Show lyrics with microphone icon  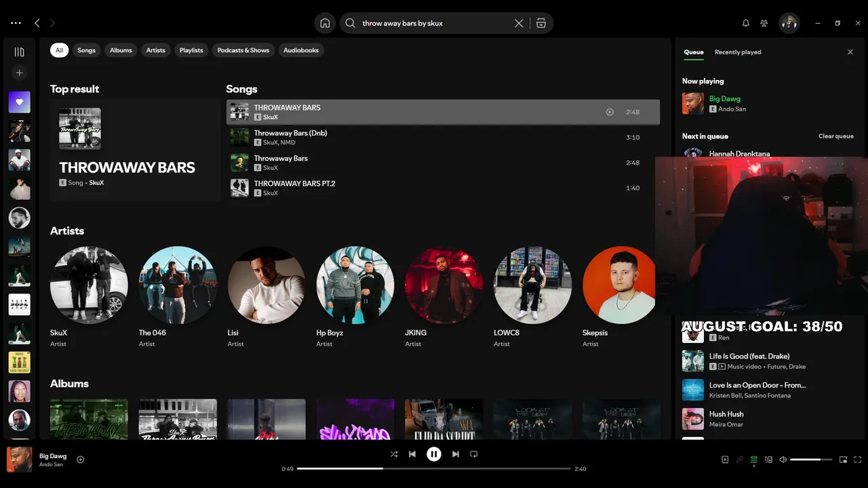coord(740,460)
